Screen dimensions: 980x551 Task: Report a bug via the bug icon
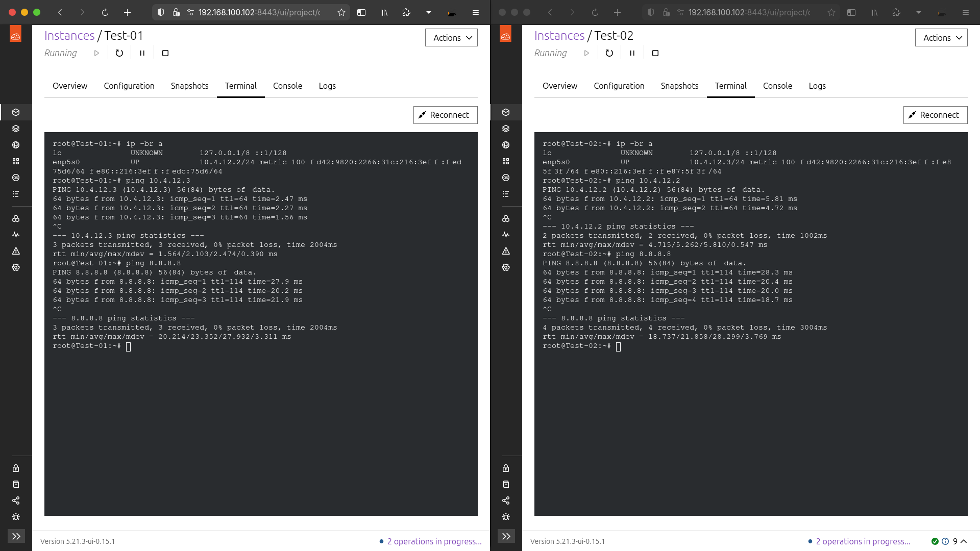coord(16,517)
